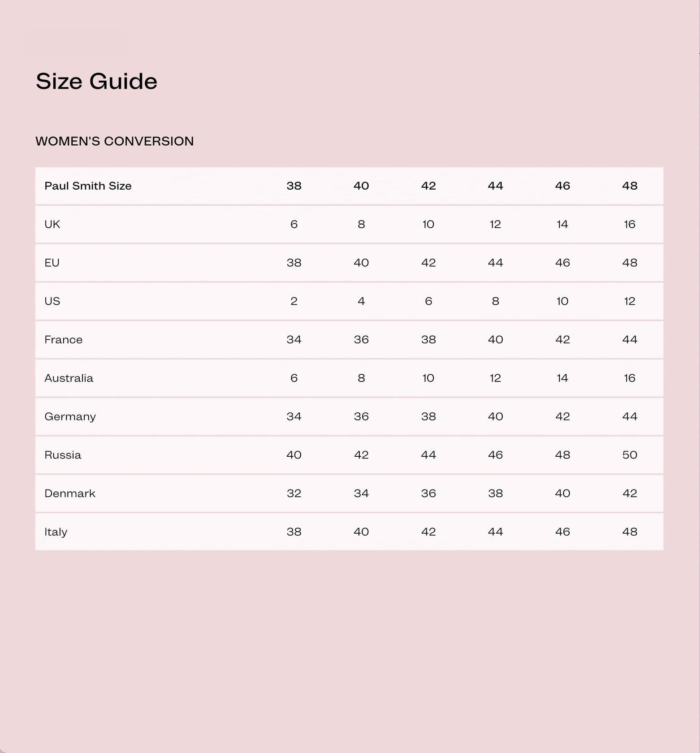Screen dimensions: 700x753
Task: Select the Women's Conversion section title
Action: click(115, 141)
